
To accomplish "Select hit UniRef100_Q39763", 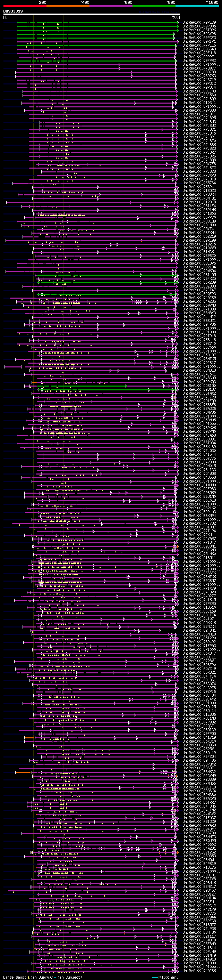I will [x=199, y=76].
